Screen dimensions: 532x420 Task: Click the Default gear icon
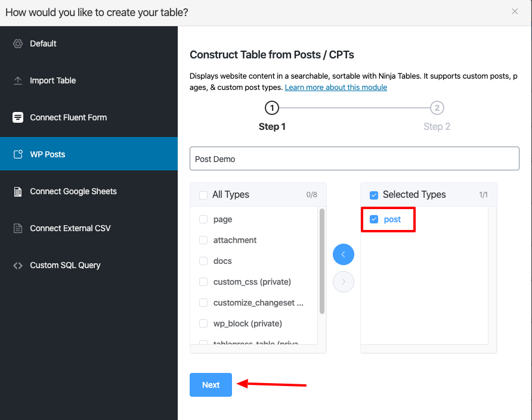coord(18,43)
